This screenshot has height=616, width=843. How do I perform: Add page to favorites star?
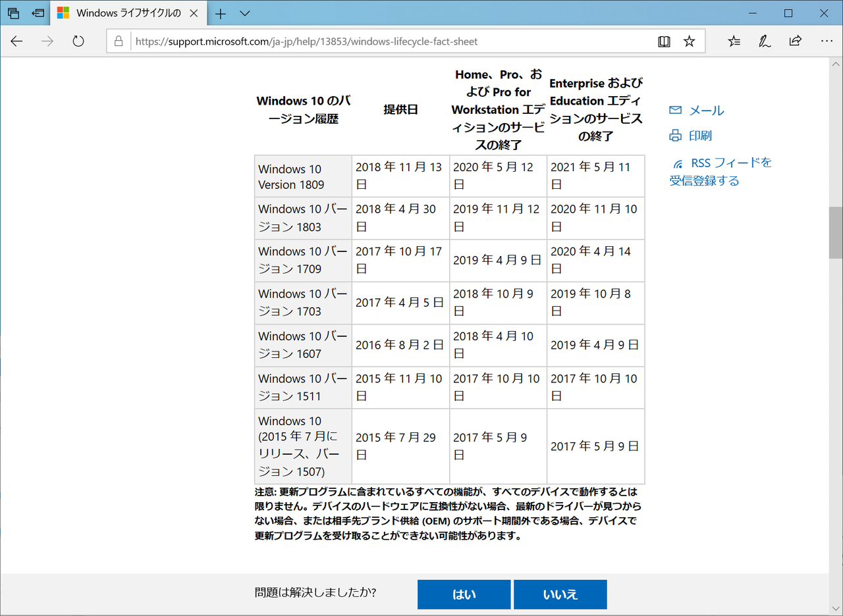point(689,41)
